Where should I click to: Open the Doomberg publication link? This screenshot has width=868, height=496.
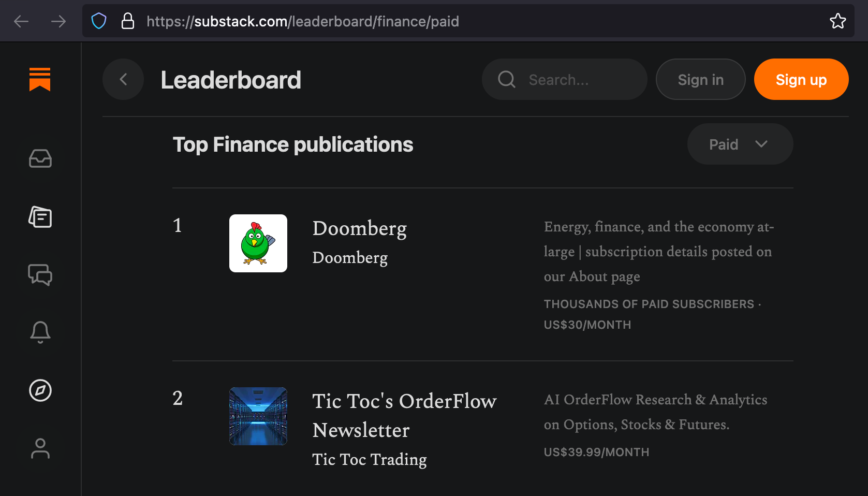pos(359,228)
